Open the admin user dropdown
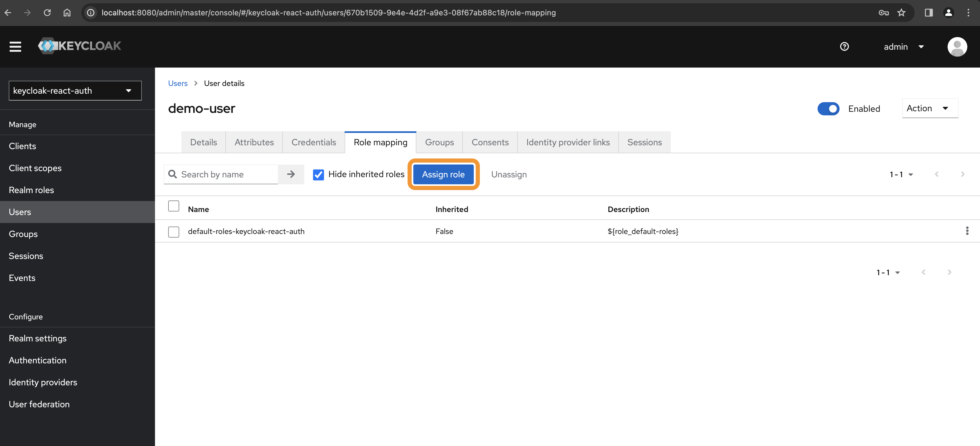The width and height of the screenshot is (980, 446). coord(904,47)
